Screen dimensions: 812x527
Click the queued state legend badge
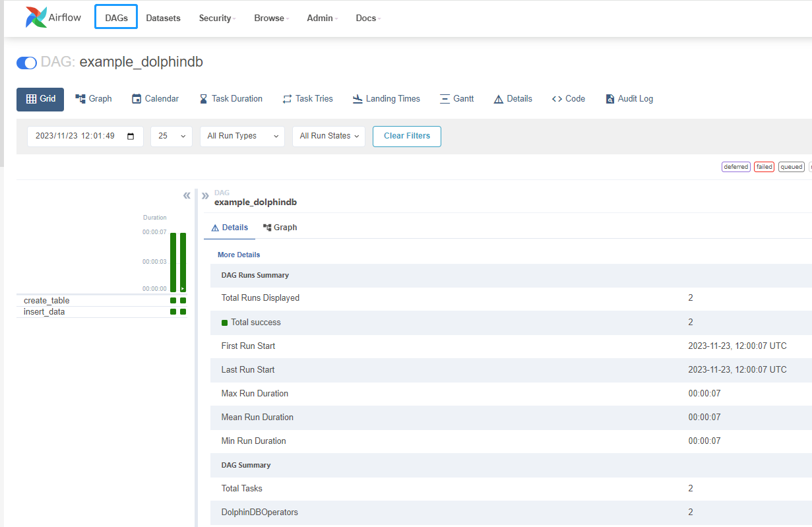[x=792, y=167]
